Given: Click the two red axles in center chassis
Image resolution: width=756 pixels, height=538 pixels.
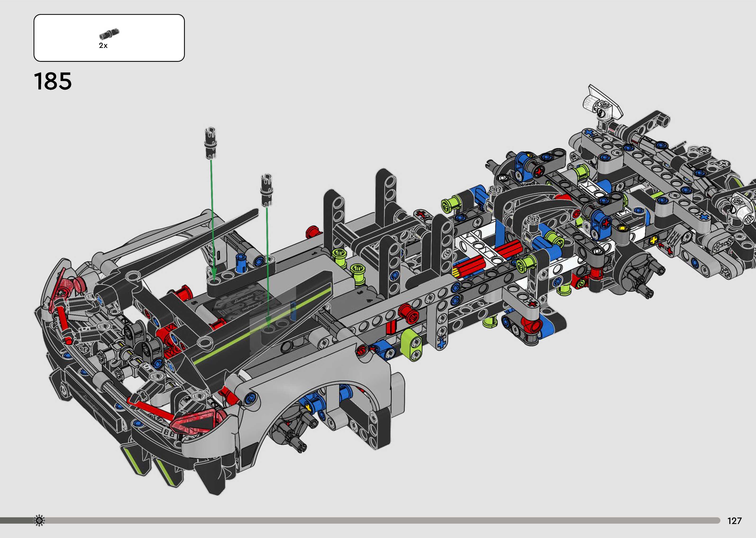Looking at the screenshot, I should coord(480,263).
